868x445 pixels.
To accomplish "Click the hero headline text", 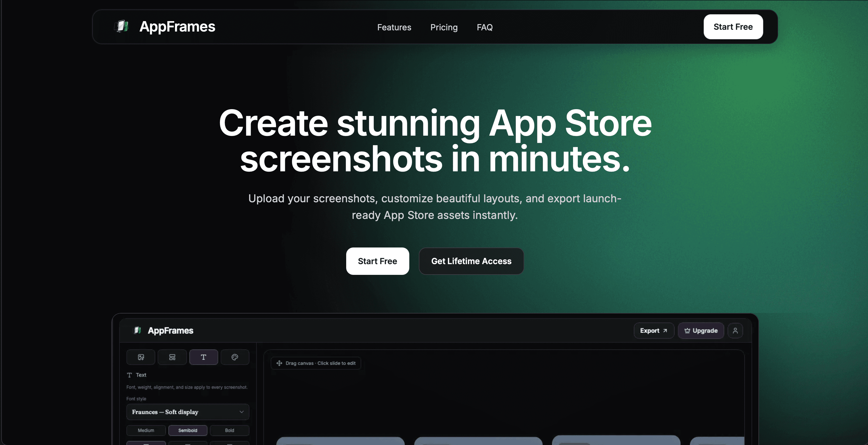I will (435, 141).
